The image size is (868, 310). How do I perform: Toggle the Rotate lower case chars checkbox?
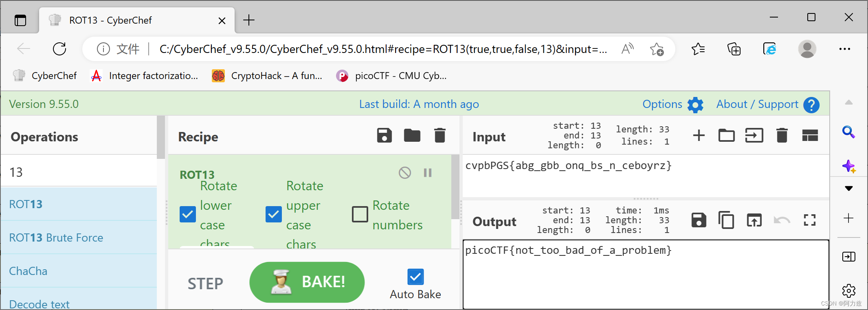[x=187, y=214]
